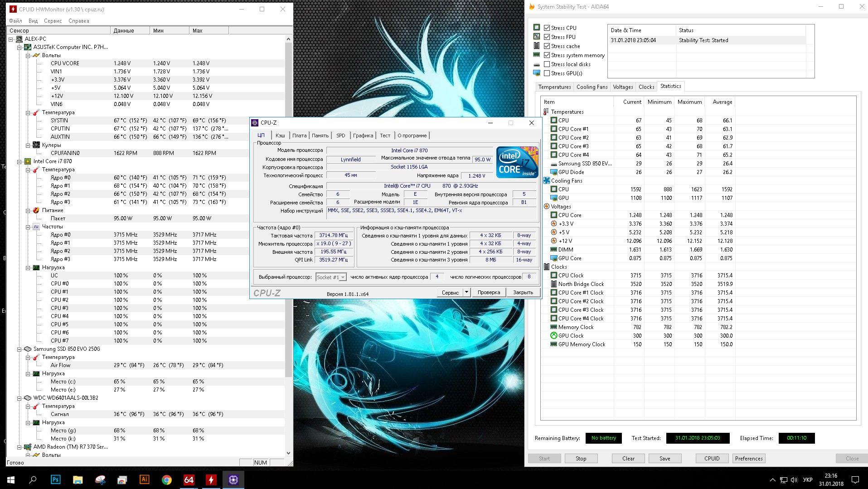The width and height of the screenshot is (868, 489).
Task: Collapse the Intel Core i7 870 node
Action: point(19,161)
